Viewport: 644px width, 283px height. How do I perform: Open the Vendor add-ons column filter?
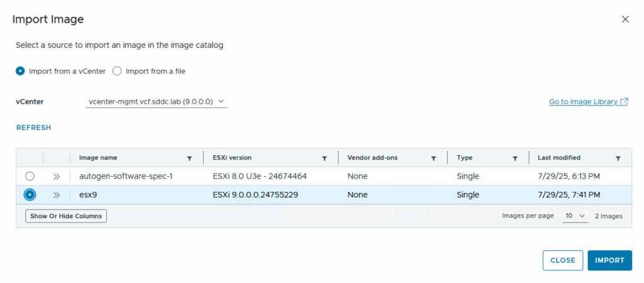click(433, 158)
